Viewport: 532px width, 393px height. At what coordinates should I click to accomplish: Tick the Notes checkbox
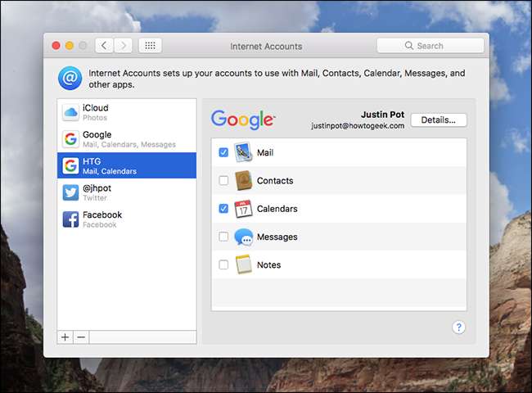[x=223, y=264]
